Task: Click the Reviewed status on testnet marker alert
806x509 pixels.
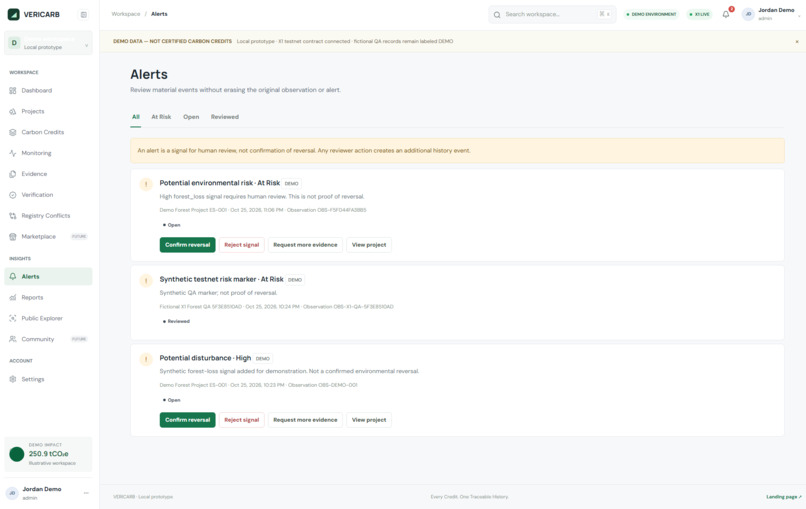Action: click(176, 321)
